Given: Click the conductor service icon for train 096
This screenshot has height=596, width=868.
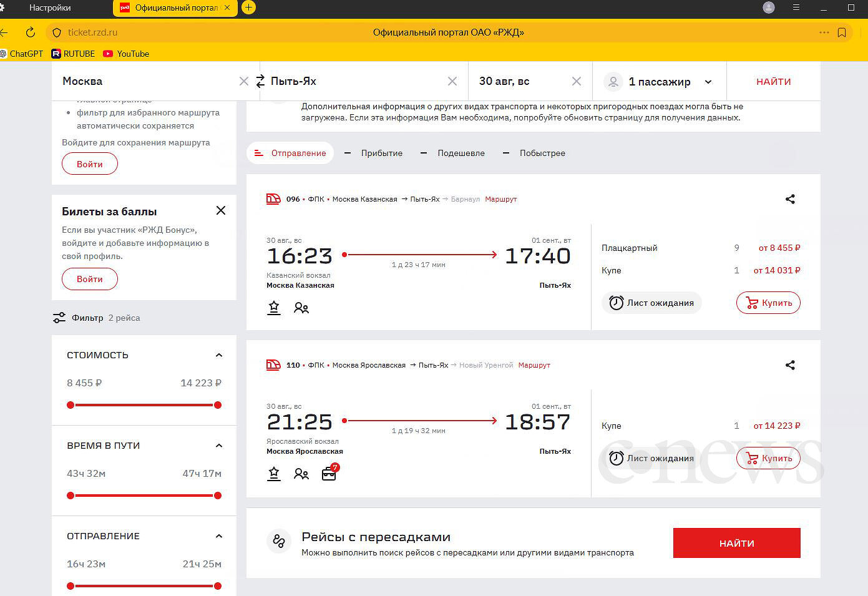Looking at the screenshot, I should click(x=274, y=308).
